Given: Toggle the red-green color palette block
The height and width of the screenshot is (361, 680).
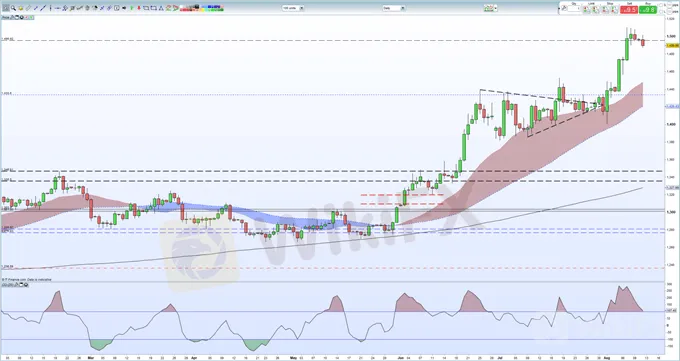Looking at the screenshot, I should (x=202, y=8).
